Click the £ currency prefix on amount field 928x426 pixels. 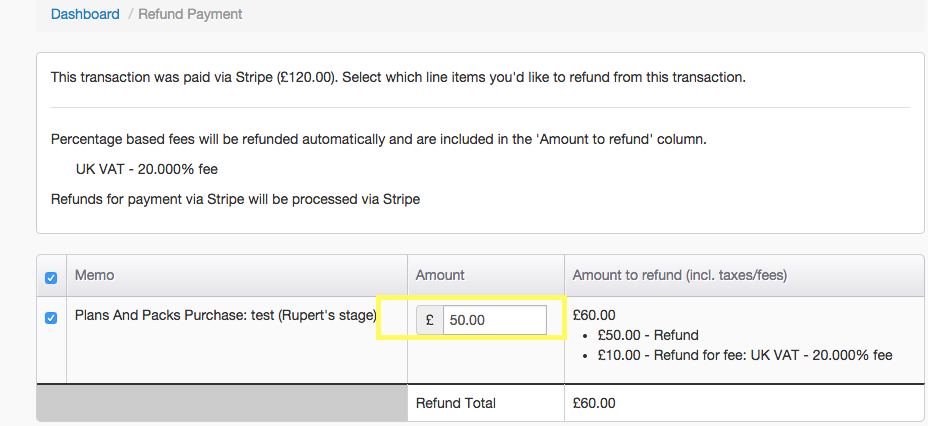(x=430, y=320)
